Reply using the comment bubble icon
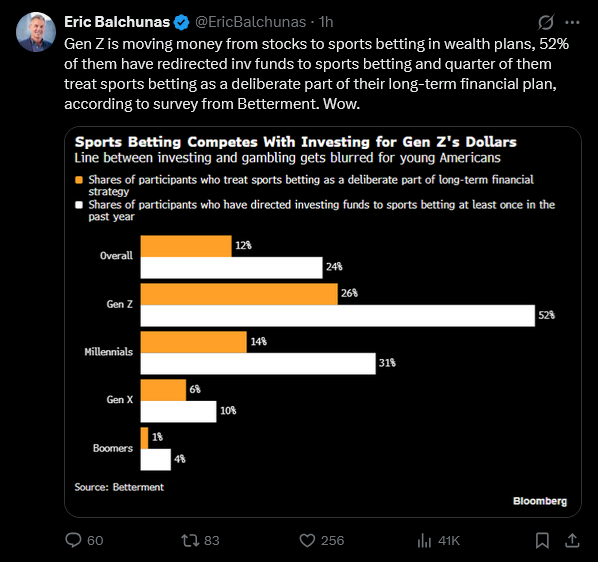Screen dimensions: 598x562 point(73,540)
